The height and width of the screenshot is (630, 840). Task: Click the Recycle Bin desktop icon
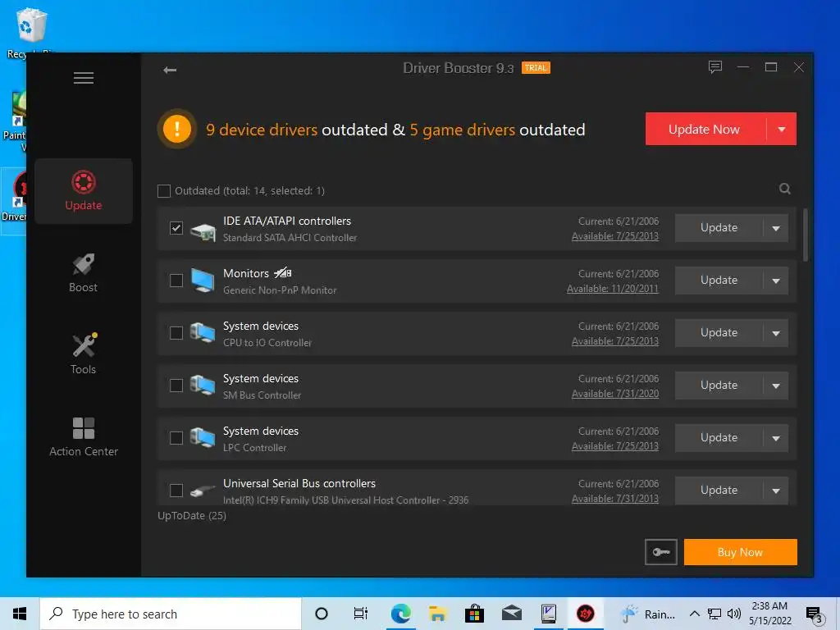coord(30,32)
